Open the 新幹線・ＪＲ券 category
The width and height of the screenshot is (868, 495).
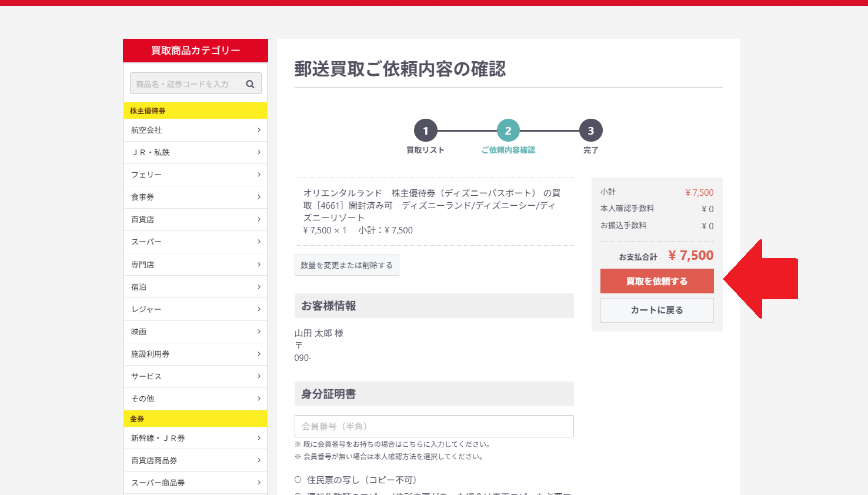(x=196, y=438)
